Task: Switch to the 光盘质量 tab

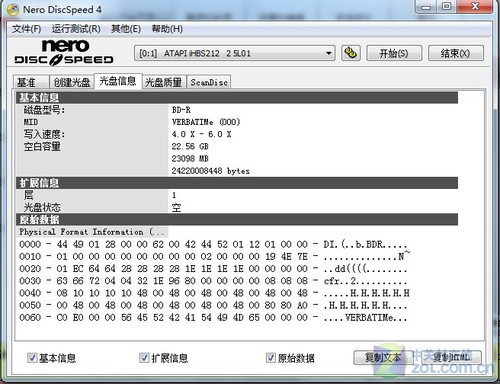Action: (164, 82)
